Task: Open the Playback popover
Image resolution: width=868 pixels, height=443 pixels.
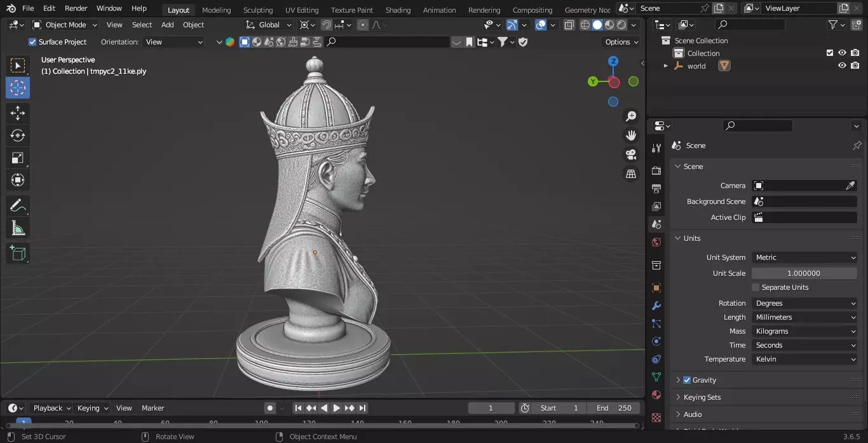Action: (x=51, y=408)
